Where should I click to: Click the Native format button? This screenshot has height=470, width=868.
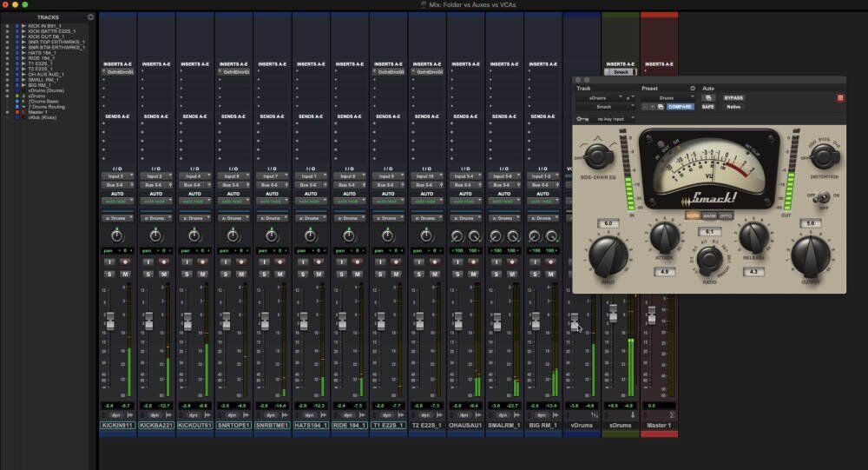pyautogui.click(x=733, y=107)
